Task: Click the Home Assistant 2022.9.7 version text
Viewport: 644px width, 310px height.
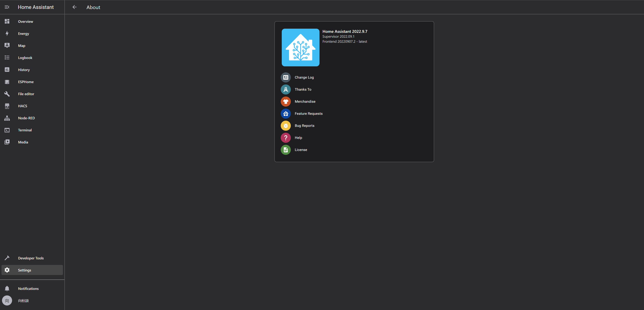Action: click(x=345, y=32)
